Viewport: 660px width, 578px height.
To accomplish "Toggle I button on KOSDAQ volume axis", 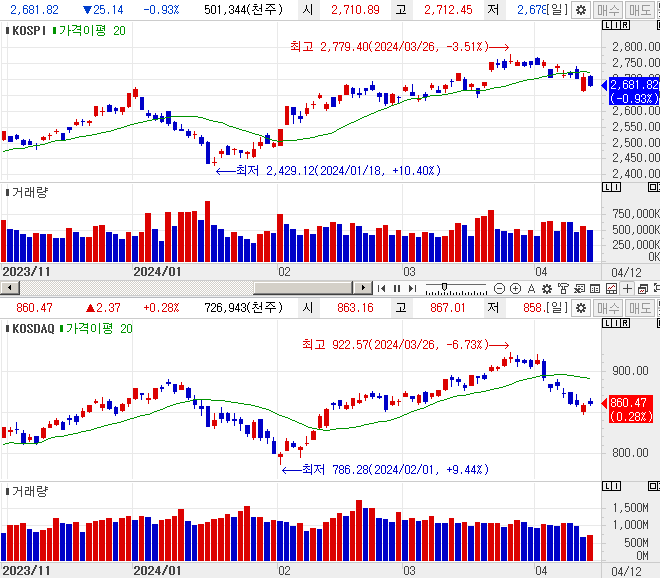I will 616,486.
